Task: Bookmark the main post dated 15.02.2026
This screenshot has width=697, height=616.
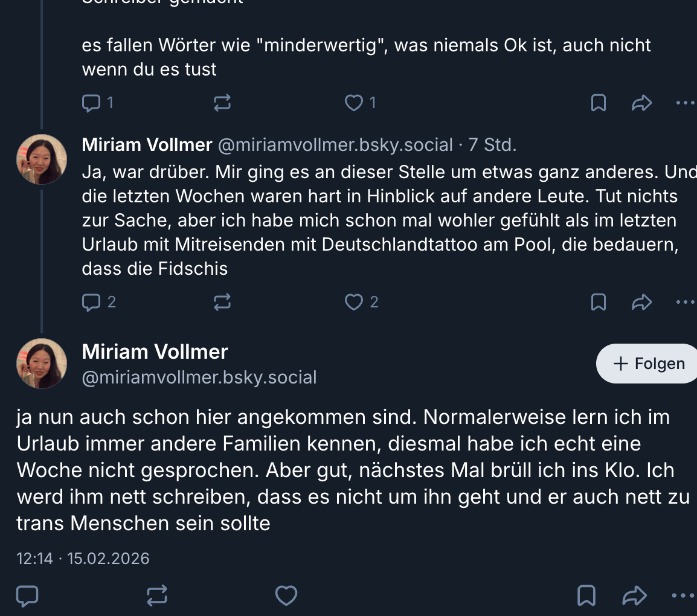Action: click(x=586, y=596)
